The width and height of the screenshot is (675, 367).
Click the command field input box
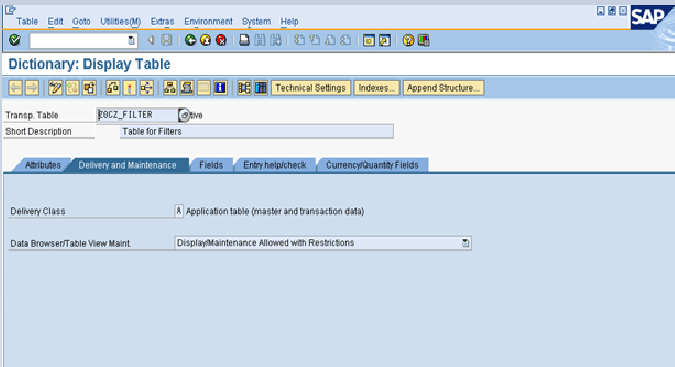[78, 41]
